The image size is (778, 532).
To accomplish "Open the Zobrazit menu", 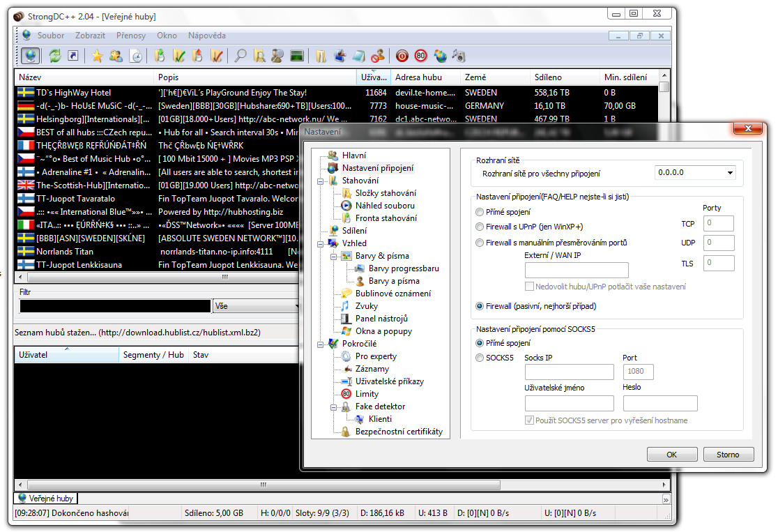I will tap(91, 36).
